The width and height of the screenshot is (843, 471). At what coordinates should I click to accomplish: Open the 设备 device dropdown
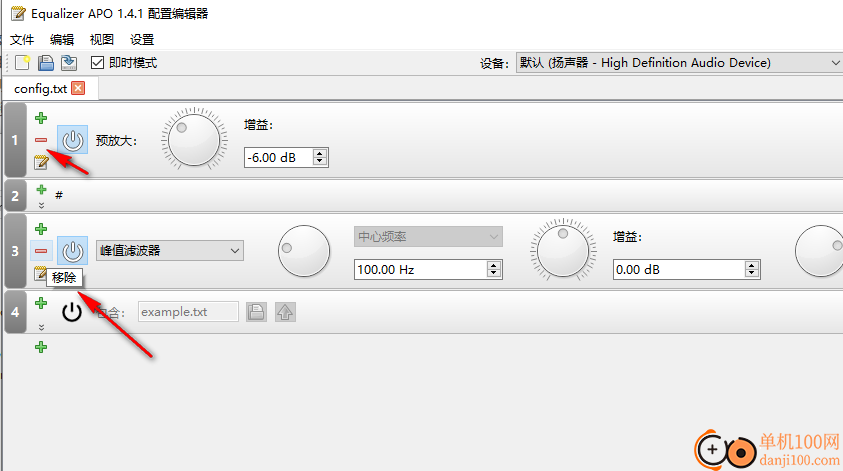point(678,63)
